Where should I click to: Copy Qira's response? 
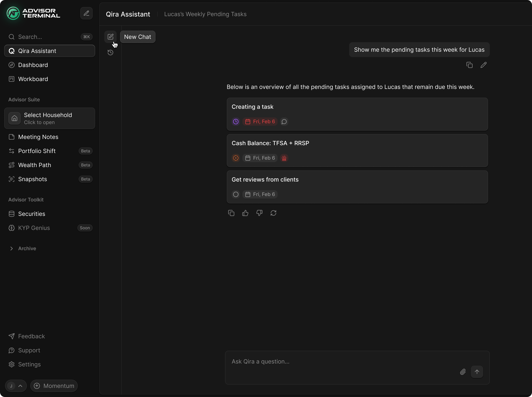[231, 213]
